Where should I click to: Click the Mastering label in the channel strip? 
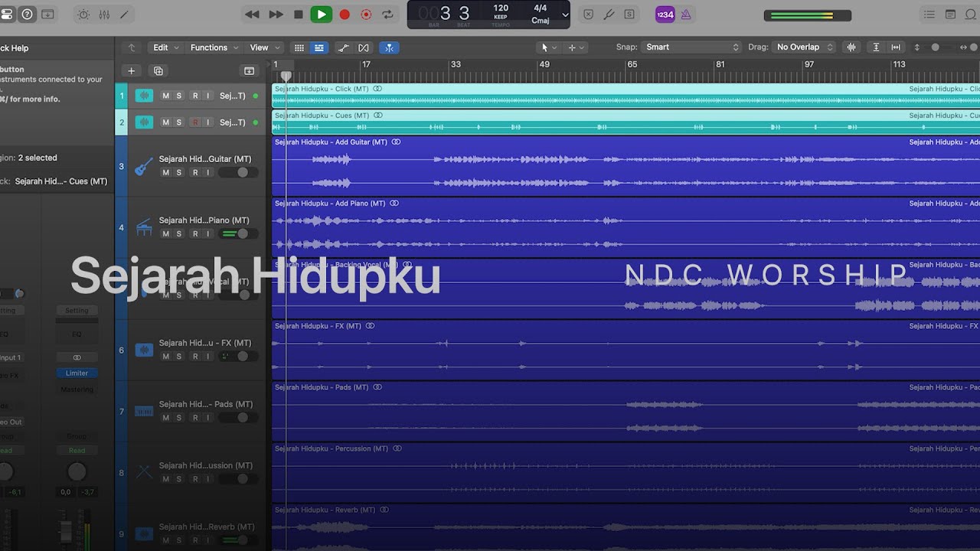coord(77,390)
